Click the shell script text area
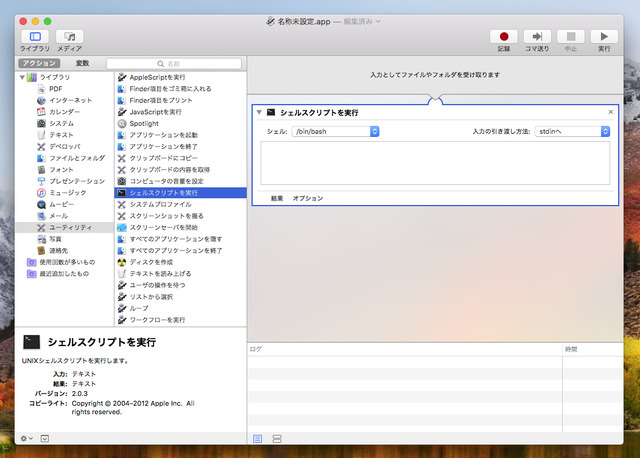The width and height of the screenshot is (640, 458). 434,163
